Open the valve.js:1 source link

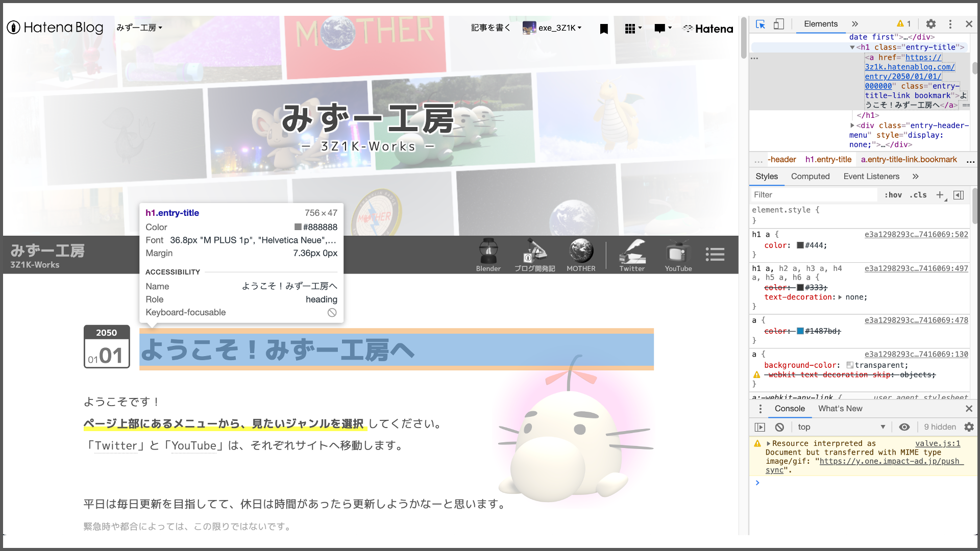[x=938, y=444]
